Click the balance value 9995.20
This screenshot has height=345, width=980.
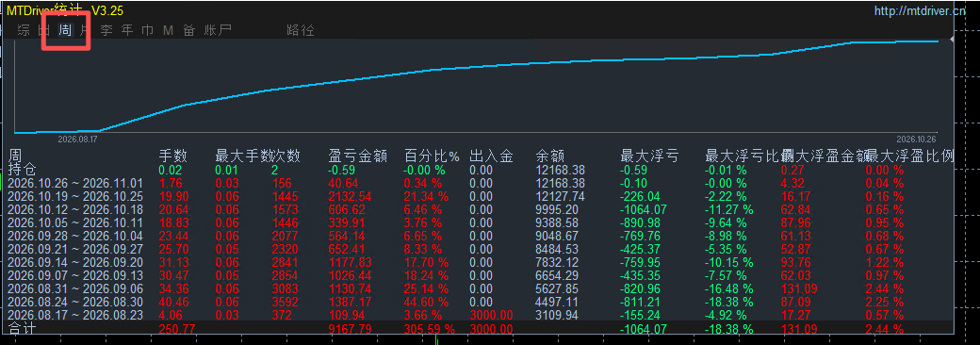click(558, 209)
